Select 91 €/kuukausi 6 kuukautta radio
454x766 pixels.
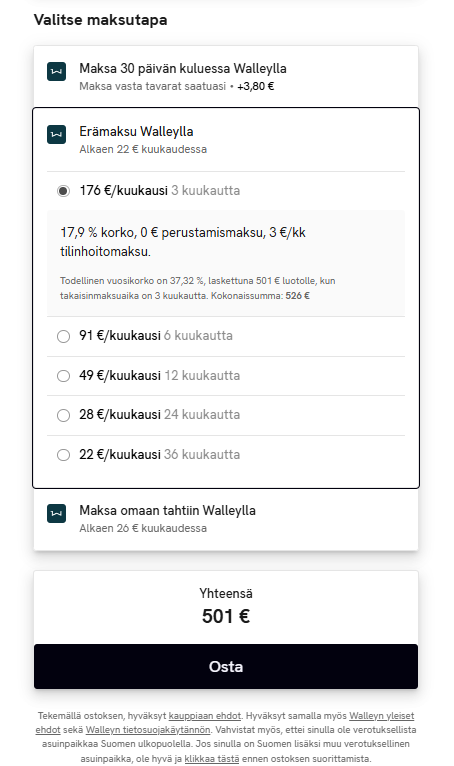tap(63, 336)
